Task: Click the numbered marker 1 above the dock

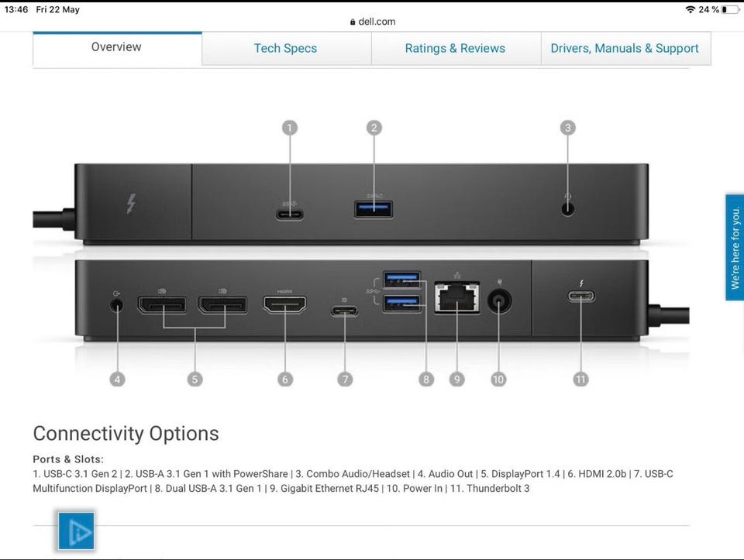Action: pyautogui.click(x=290, y=128)
